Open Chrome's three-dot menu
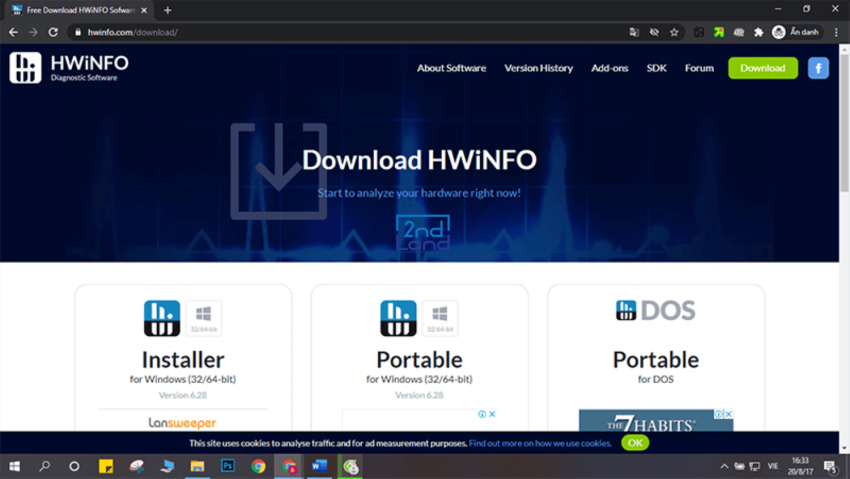Image resolution: width=850 pixels, height=479 pixels. [836, 33]
